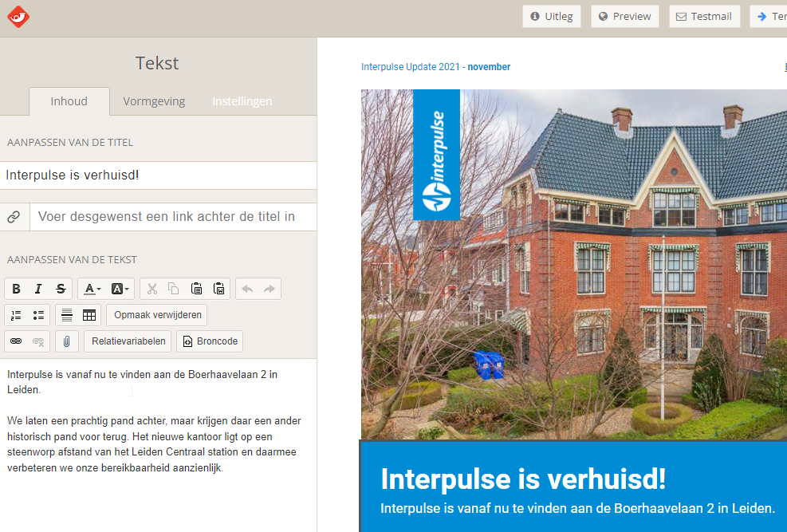The image size is (787, 532).
Task: Insert a numbered list
Action: click(16, 315)
